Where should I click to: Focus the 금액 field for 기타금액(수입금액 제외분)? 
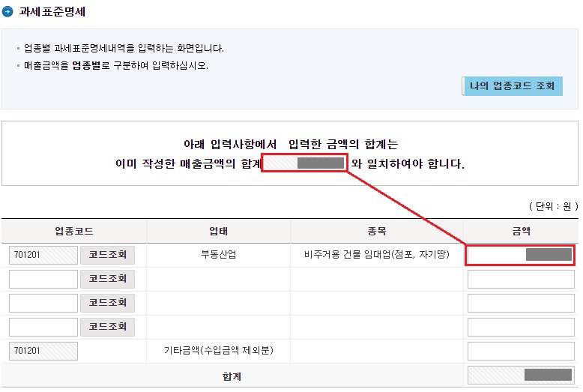pos(520,351)
